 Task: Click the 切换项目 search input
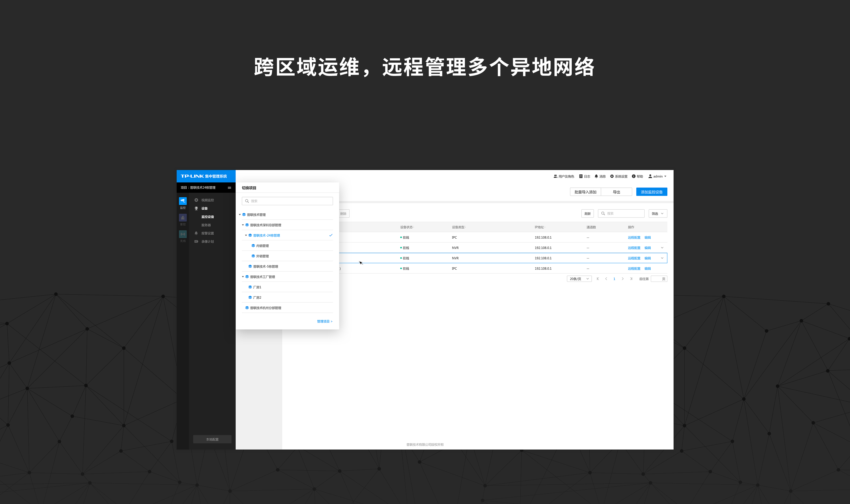click(x=287, y=201)
